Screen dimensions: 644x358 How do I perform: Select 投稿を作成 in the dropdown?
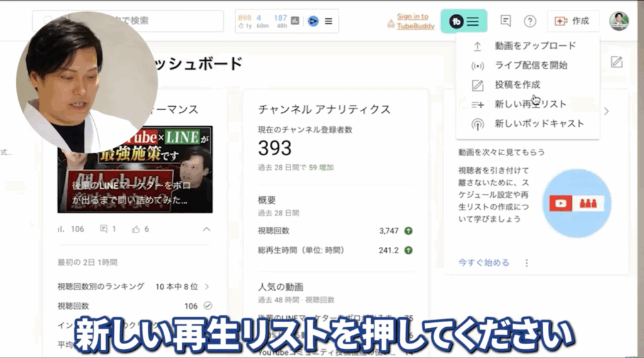(517, 85)
